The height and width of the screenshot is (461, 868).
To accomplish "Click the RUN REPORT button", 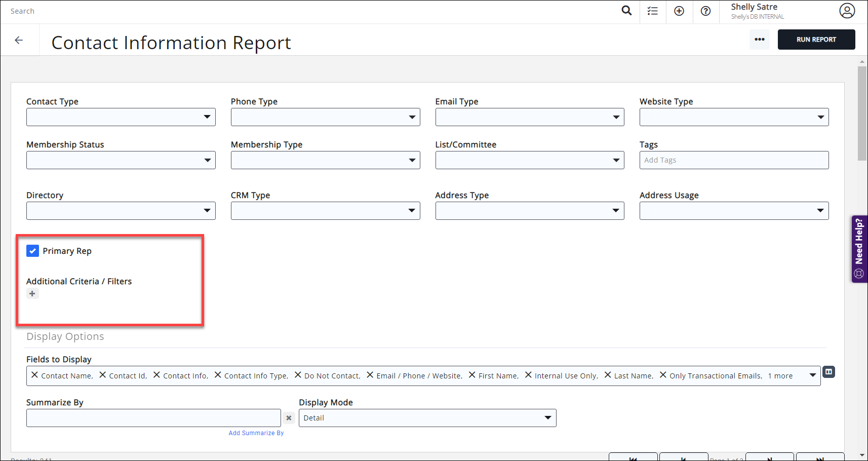I will coord(816,40).
